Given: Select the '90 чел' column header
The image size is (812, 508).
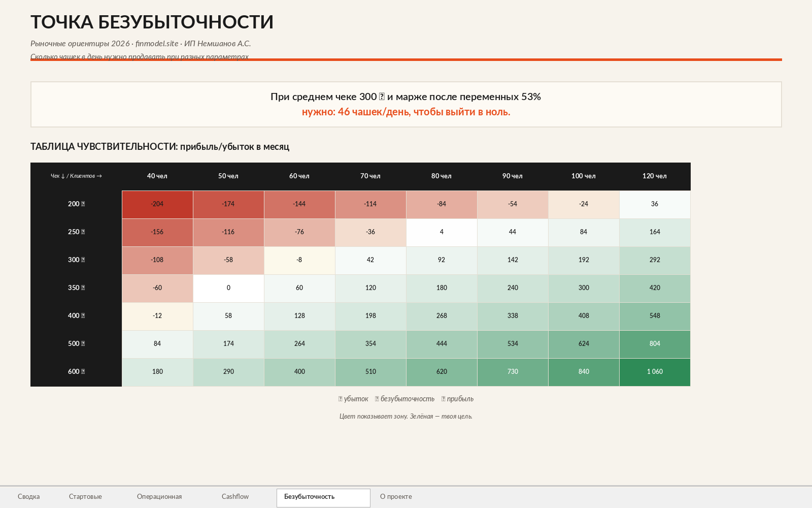Looking at the screenshot, I should click(513, 176).
